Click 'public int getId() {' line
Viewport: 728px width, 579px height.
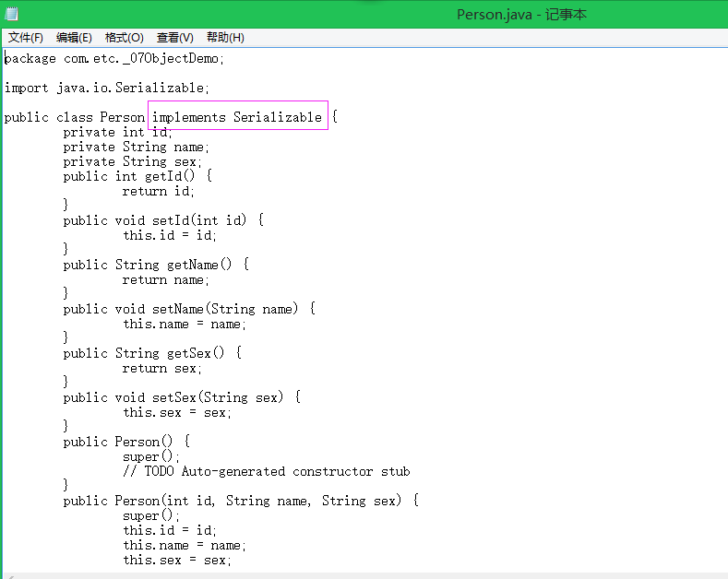point(137,176)
